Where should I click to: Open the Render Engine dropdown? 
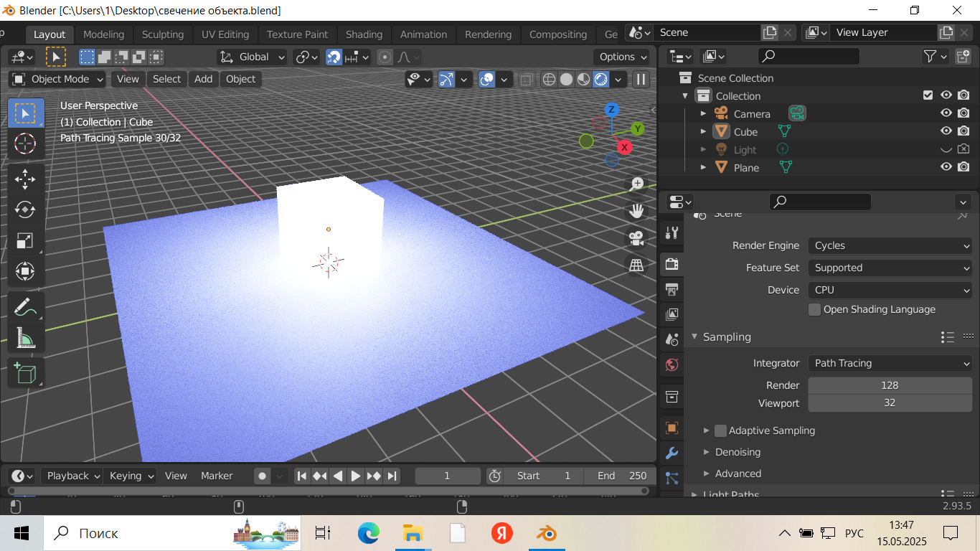(x=890, y=245)
